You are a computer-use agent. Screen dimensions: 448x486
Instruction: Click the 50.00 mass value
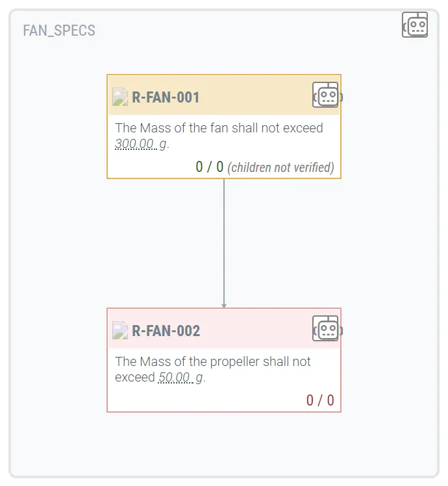coord(175,378)
